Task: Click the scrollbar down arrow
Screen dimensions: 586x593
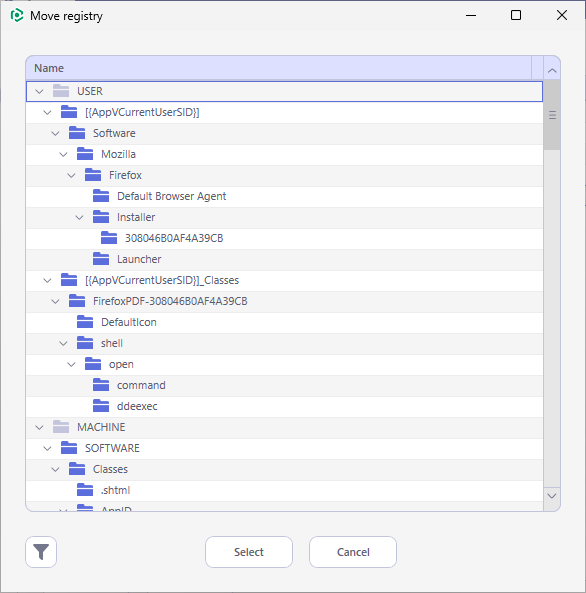Action: [552, 496]
